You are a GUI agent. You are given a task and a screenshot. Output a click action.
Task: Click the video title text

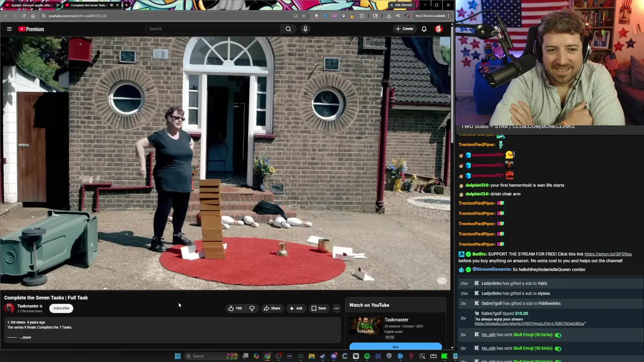[x=46, y=298]
